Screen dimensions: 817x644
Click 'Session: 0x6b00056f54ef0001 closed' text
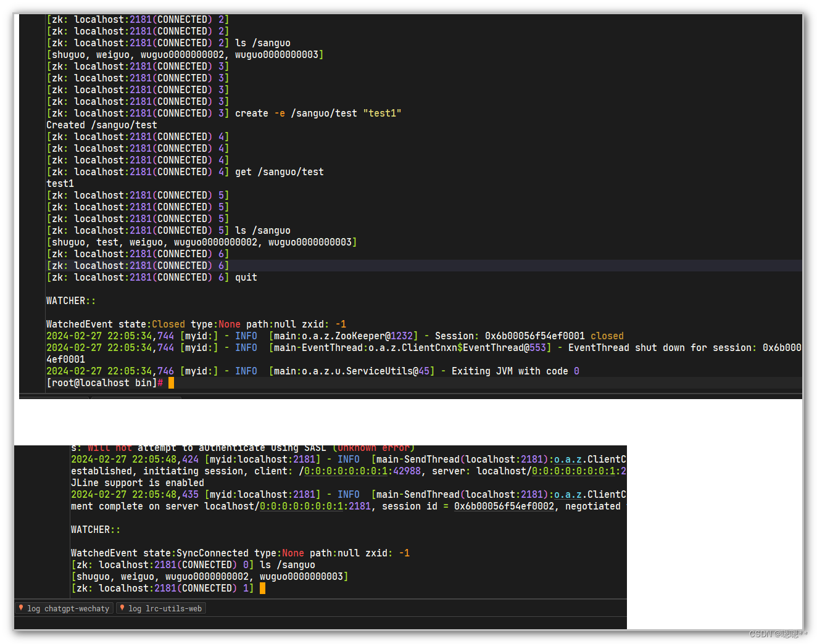tap(529, 336)
